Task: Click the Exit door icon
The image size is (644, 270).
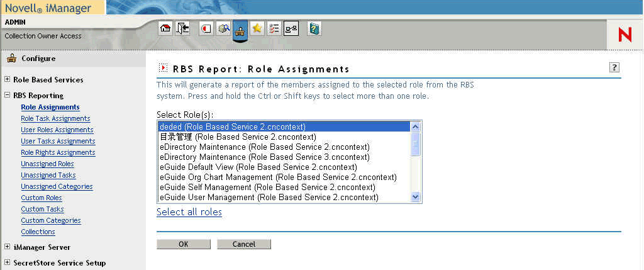Action: pyautogui.click(x=182, y=28)
